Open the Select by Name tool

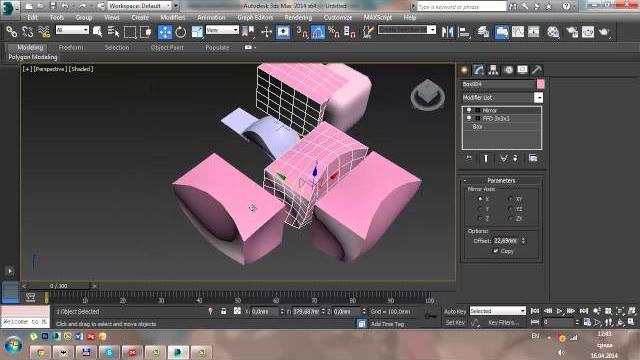tap(113, 32)
